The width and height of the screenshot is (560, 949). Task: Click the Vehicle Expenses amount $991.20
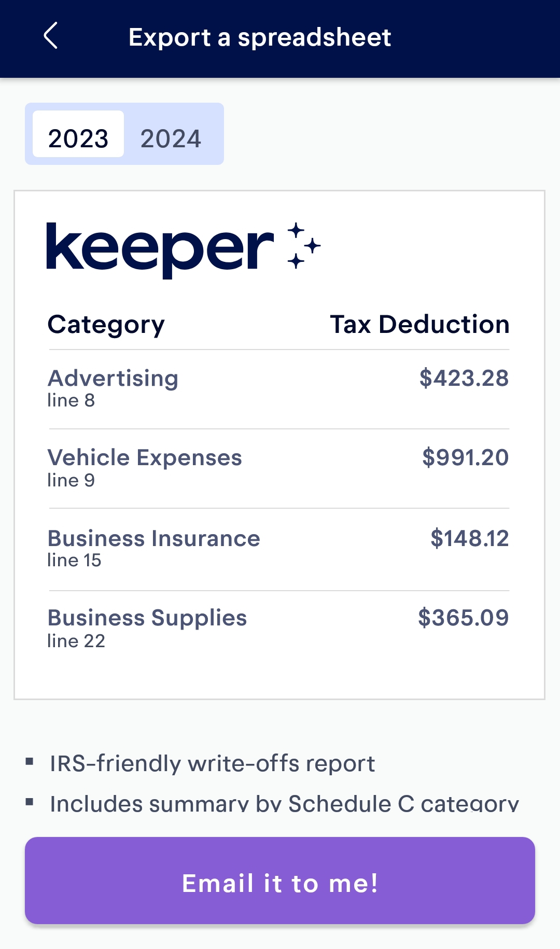tap(465, 457)
